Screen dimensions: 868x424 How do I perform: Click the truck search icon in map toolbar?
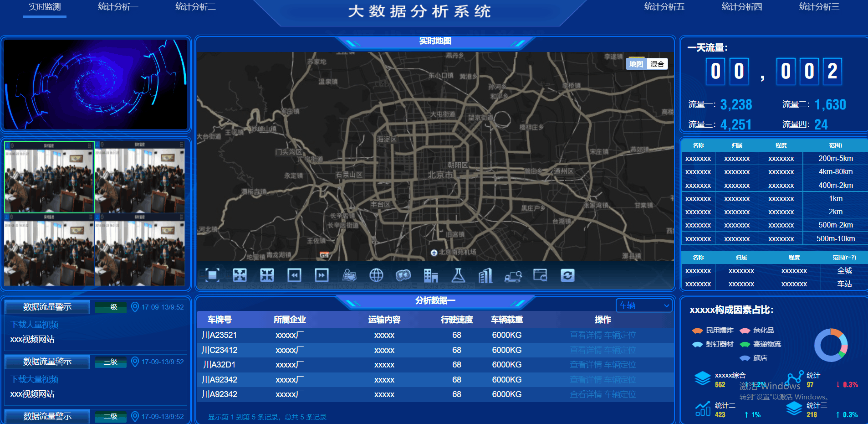pyautogui.click(x=513, y=276)
